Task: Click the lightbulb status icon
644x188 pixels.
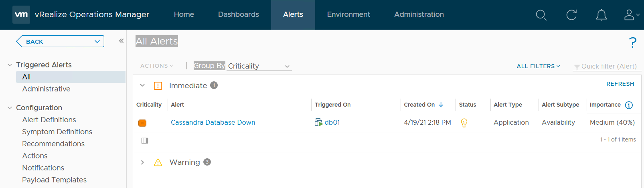Action: coord(464,123)
